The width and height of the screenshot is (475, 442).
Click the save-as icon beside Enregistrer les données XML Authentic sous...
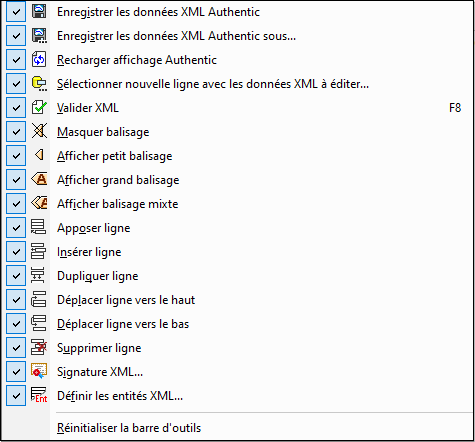tap(39, 36)
